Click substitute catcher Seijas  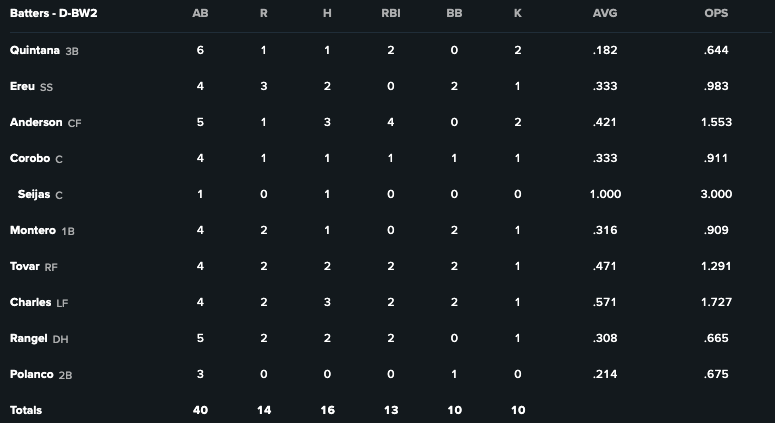[34, 194]
